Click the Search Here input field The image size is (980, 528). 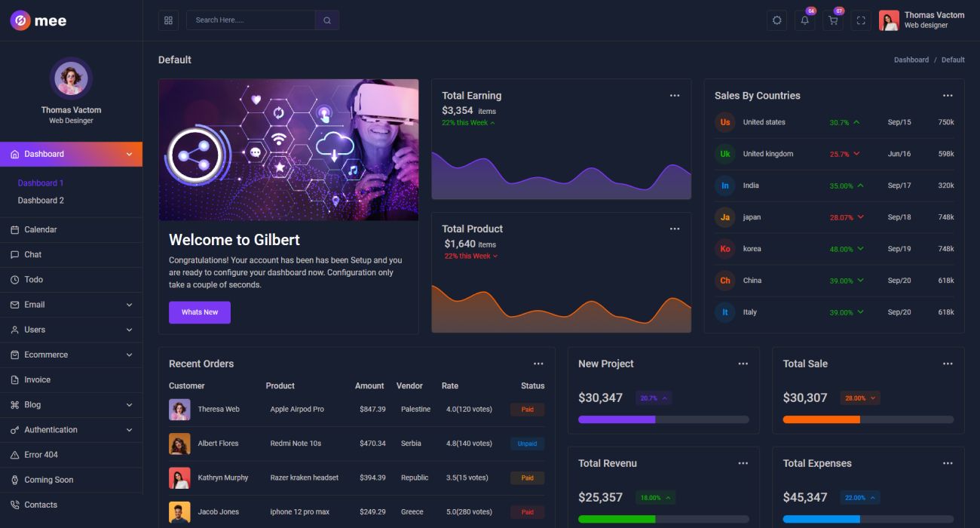pos(250,20)
